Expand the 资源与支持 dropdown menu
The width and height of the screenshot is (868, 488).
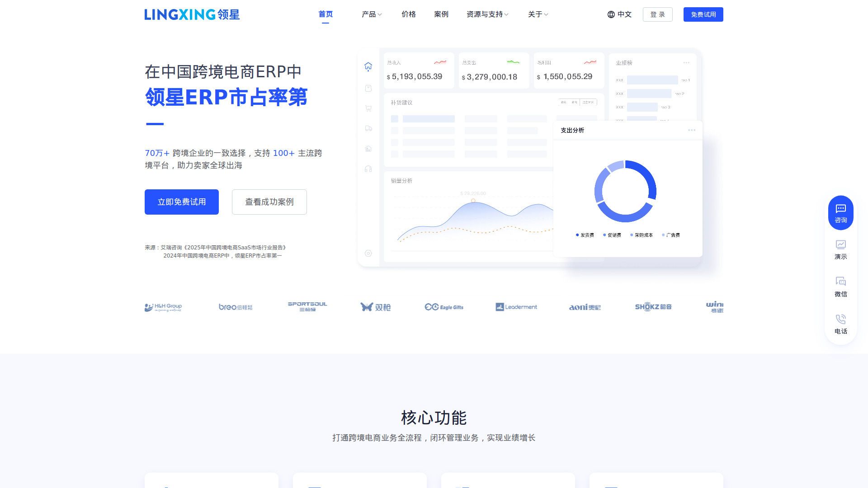coord(487,14)
